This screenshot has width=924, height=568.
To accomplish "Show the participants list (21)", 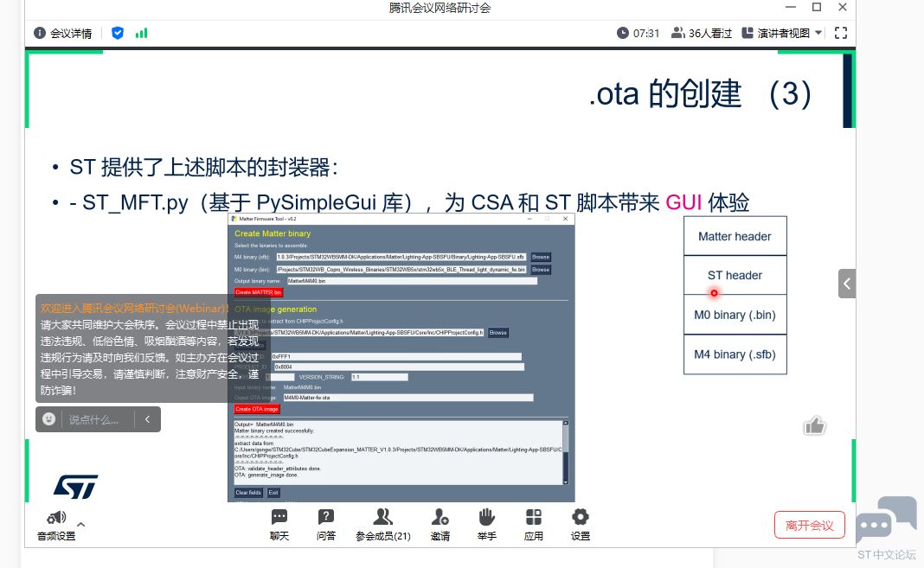I will (383, 525).
